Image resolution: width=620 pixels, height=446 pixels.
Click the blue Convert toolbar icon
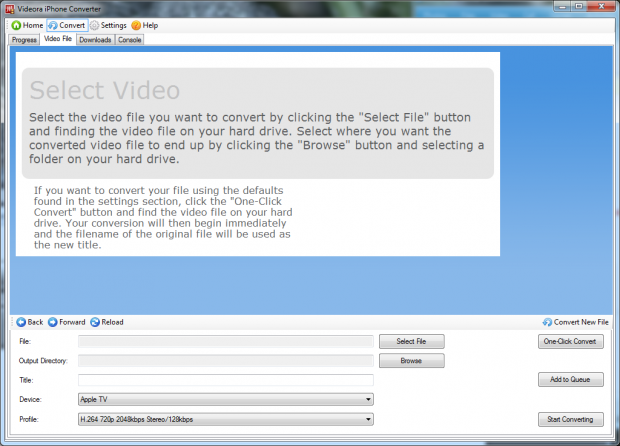tap(53, 25)
